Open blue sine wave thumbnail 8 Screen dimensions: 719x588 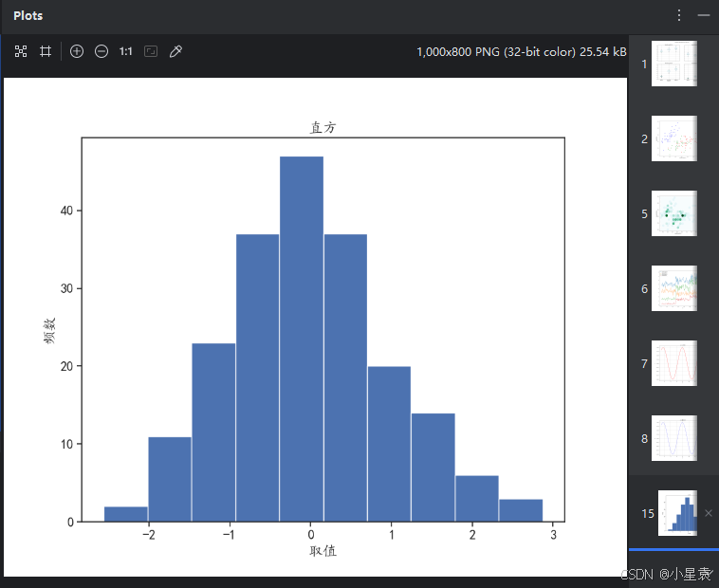click(674, 438)
